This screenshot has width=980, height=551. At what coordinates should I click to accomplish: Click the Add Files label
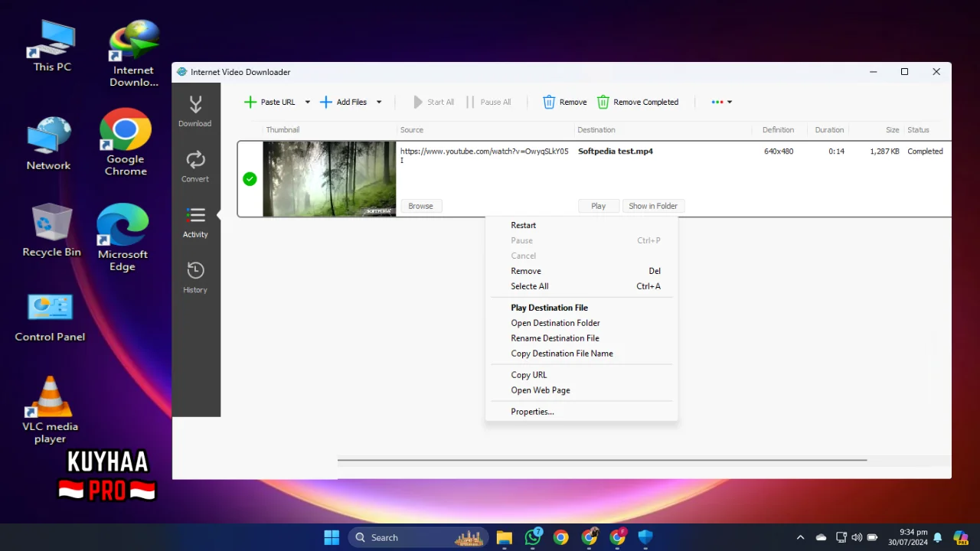click(351, 102)
